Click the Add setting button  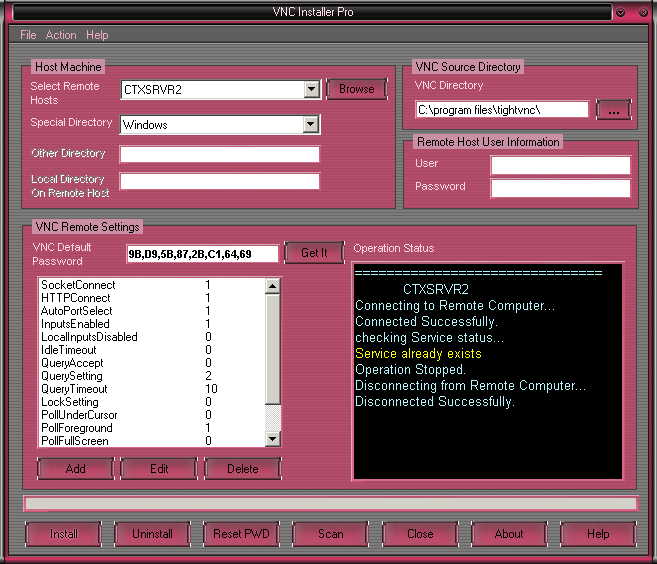pos(75,468)
